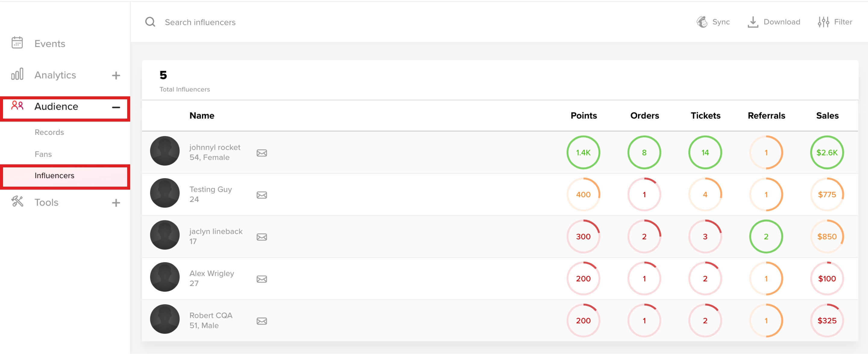Click the search magnifier icon
This screenshot has width=868, height=354.
pyautogui.click(x=150, y=22)
